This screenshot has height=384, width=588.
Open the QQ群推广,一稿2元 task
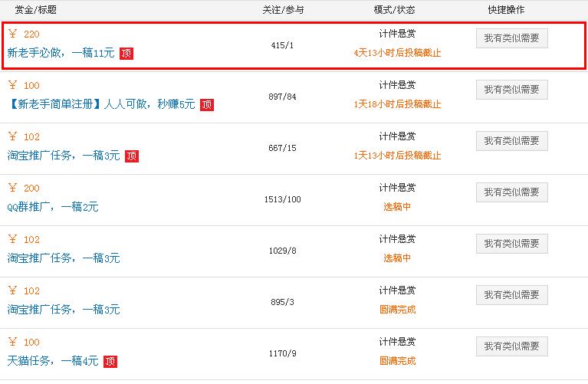coord(53,207)
